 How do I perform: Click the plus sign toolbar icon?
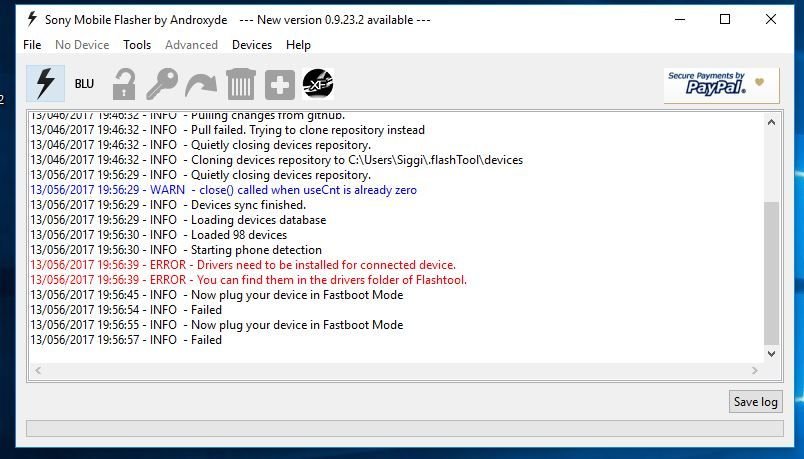[279, 85]
